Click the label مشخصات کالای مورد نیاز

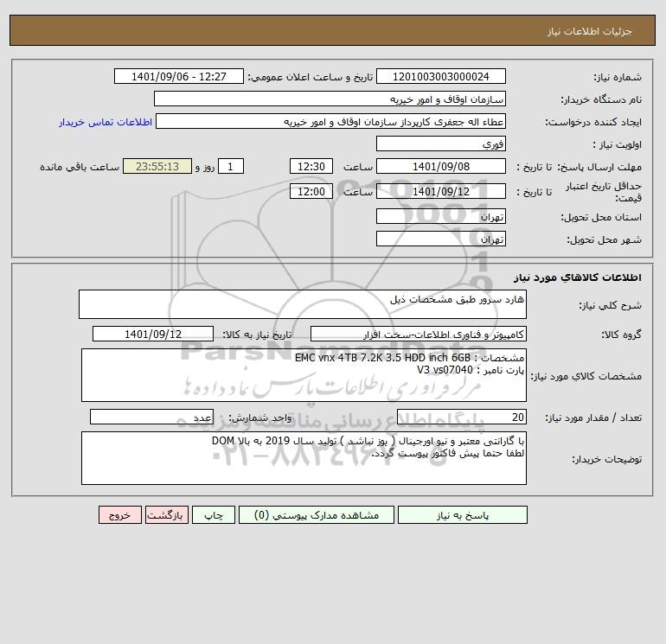(586, 376)
